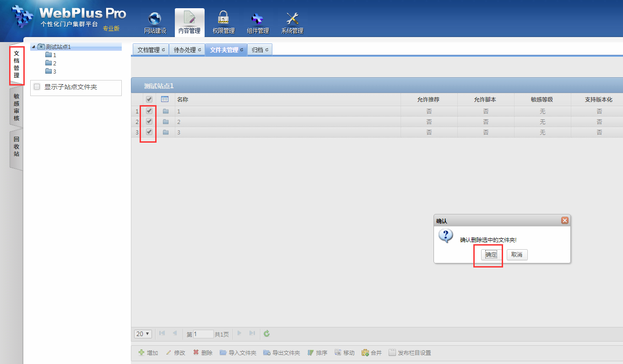This screenshot has height=364, width=623.
Task: Open 组件管理 puzzle piece icon
Action: coord(257,19)
